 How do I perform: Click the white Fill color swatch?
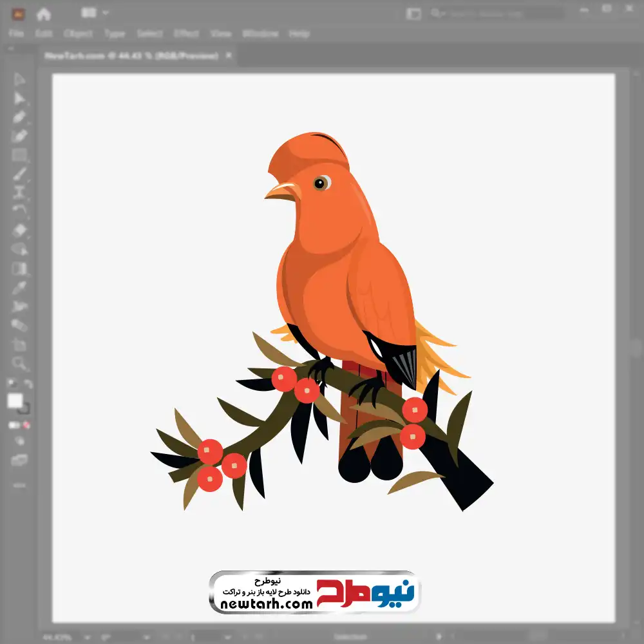tap(15, 401)
